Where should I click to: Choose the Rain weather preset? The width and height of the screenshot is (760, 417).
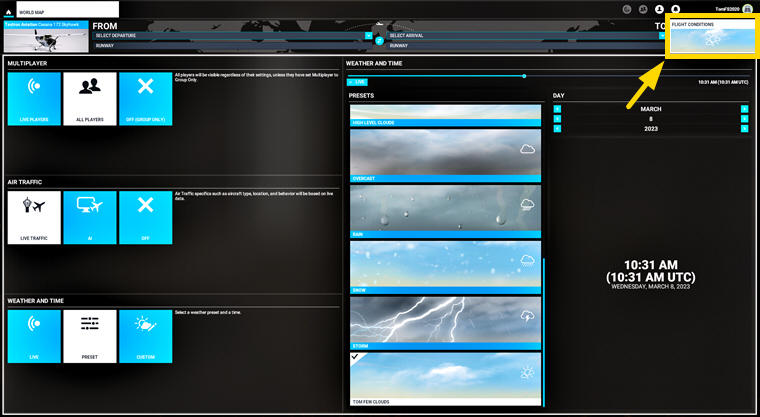445,211
